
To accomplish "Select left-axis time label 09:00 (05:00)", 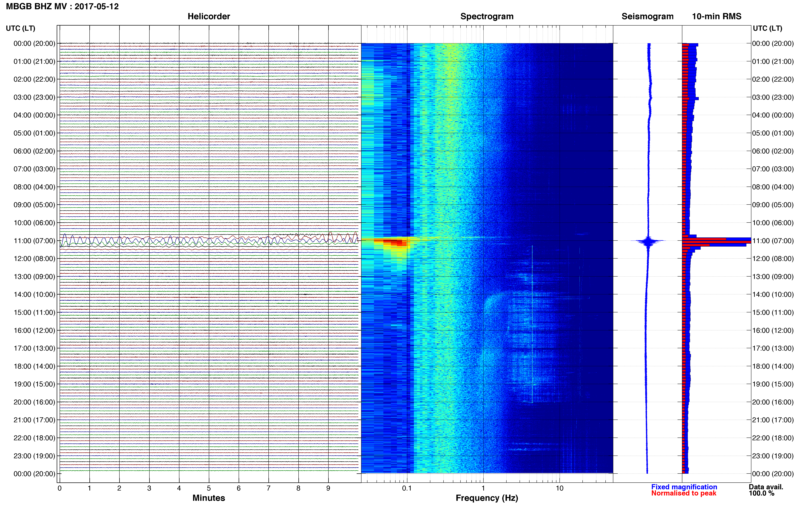I will 34,205.
